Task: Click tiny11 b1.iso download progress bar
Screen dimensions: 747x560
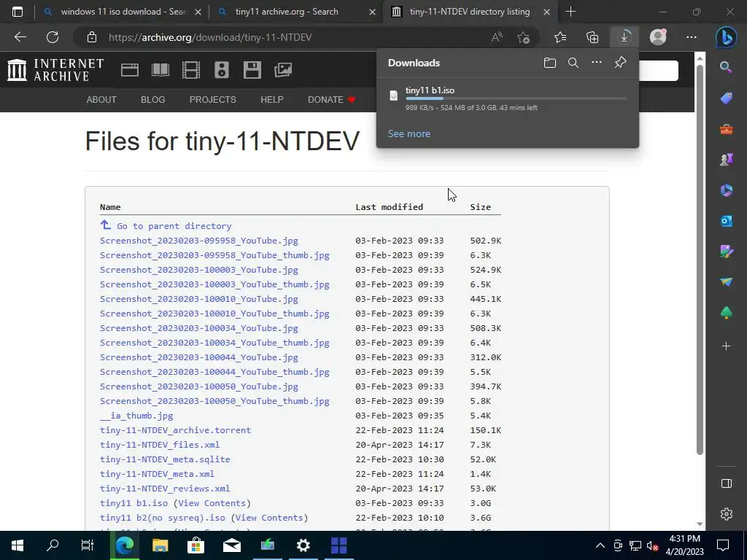Action: tap(516, 98)
